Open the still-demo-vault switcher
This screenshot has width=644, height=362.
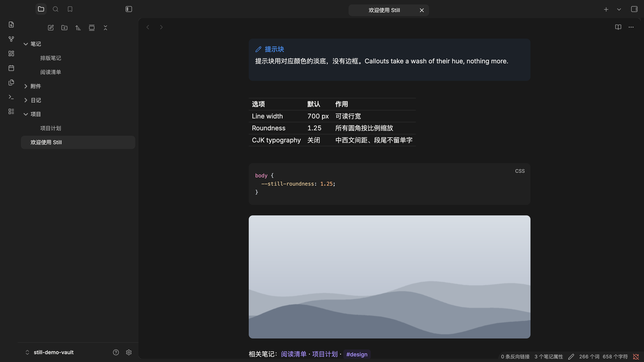click(x=50, y=352)
